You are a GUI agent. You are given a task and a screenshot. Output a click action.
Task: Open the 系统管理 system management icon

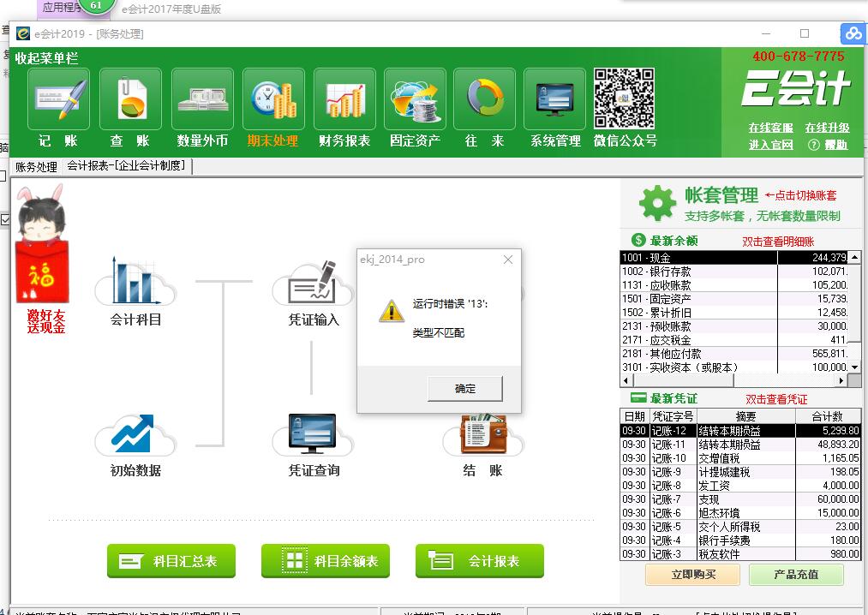tap(554, 99)
